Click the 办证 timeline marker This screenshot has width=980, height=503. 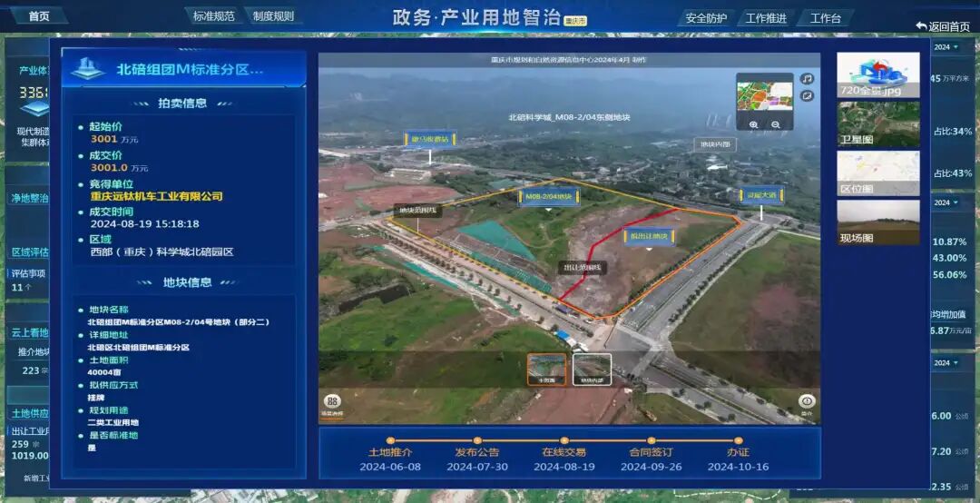coord(738,440)
